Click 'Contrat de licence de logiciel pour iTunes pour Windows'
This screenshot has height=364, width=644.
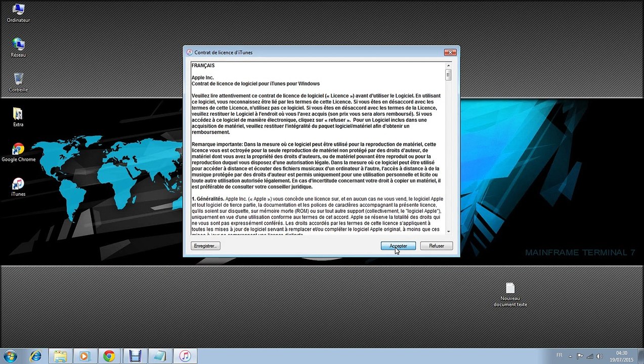pos(255,83)
